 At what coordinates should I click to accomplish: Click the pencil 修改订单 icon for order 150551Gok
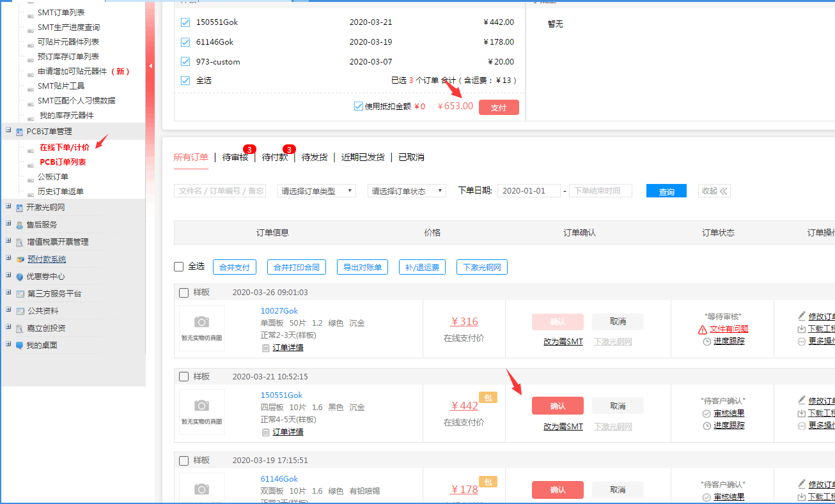tap(802, 401)
